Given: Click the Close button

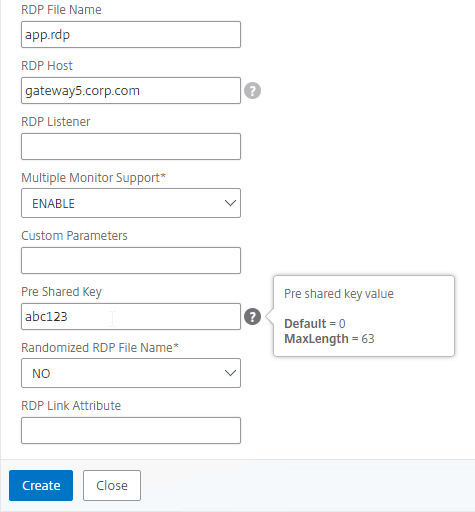Looking at the screenshot, I should [x=112, y=485].
